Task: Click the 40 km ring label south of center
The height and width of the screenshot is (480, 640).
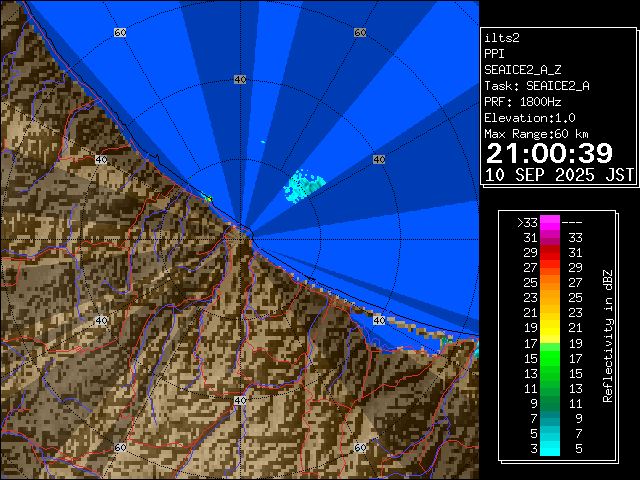Action: pos(240,400)
